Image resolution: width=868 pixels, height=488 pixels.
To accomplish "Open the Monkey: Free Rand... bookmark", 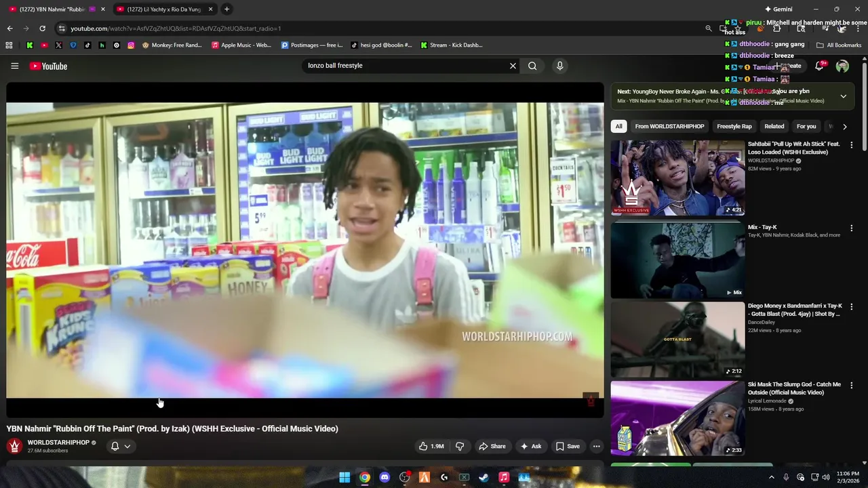I will [x=172, y=45].
